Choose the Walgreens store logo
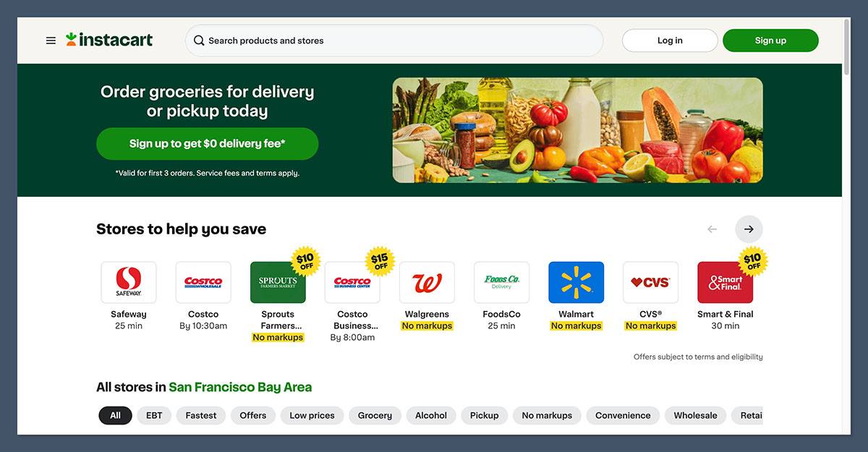The image size is (868, 452). tap(427, 282)
